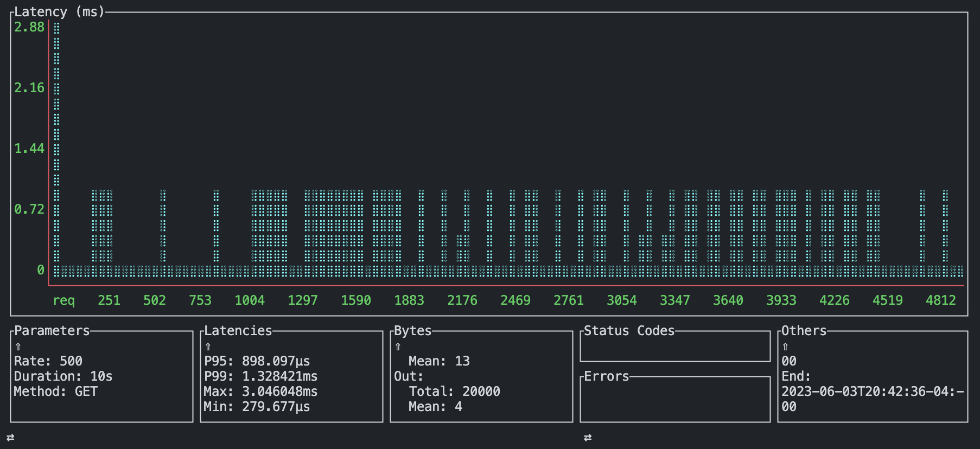This screenshot has height=449, width=980.
Task: Click the 4226 x-axis tick label
Action: tap(835, 300)
